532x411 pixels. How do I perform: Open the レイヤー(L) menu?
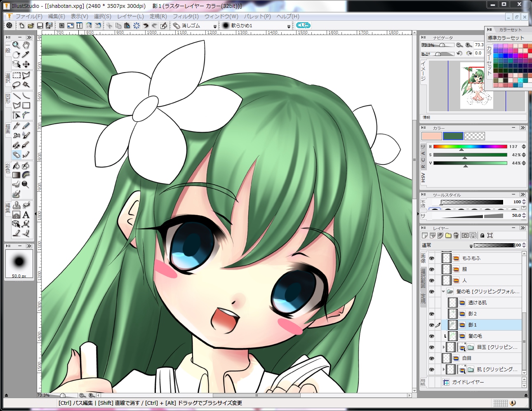[130, 16]
